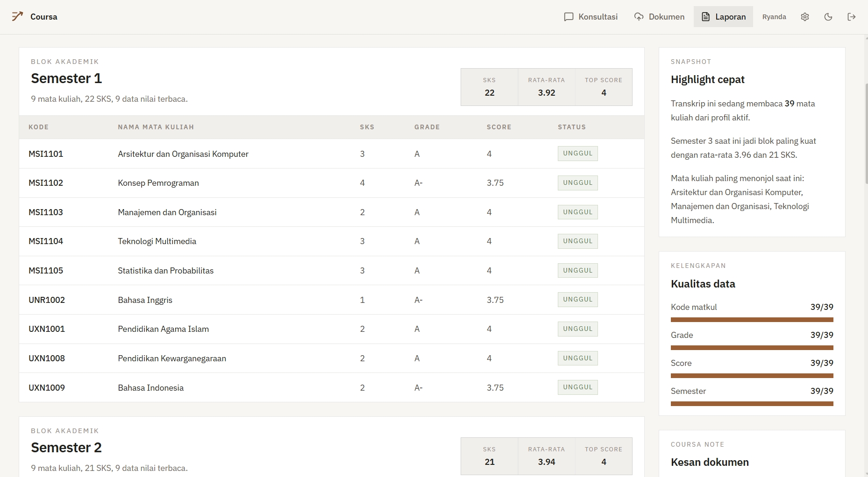
Task: Click the UNGGUL badge for Bahasa Inggris
Action: (577, 300)
